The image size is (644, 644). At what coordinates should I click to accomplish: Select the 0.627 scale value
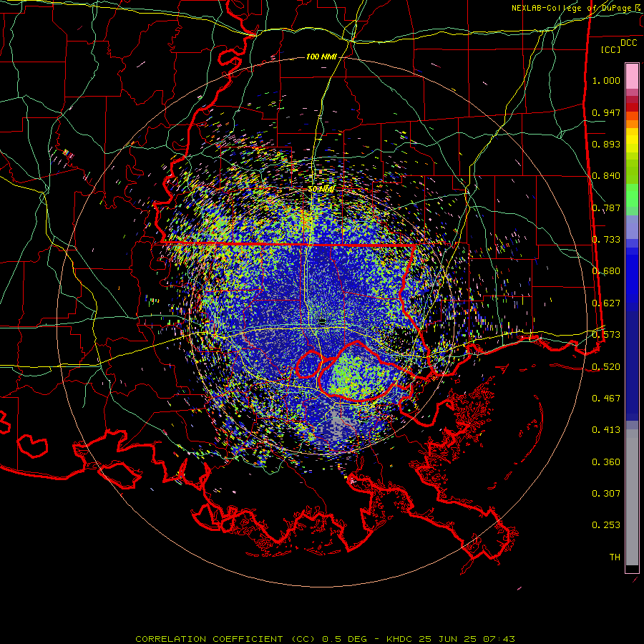(606, 303)
